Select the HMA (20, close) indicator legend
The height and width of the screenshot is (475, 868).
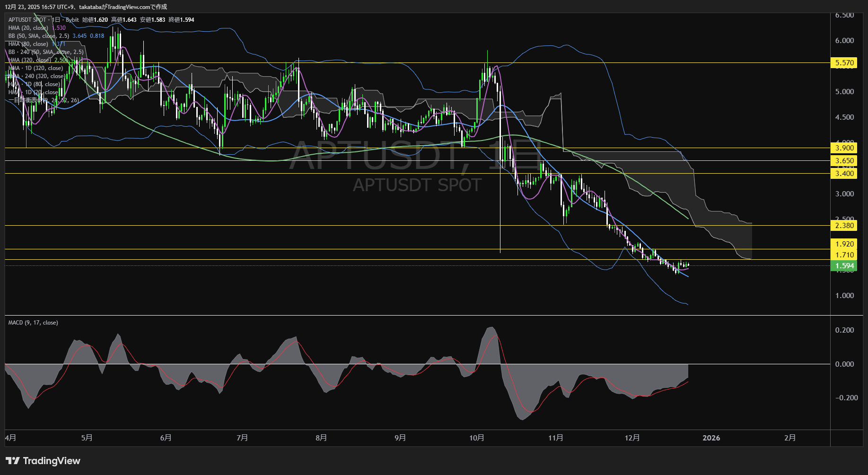click(28, 28)
